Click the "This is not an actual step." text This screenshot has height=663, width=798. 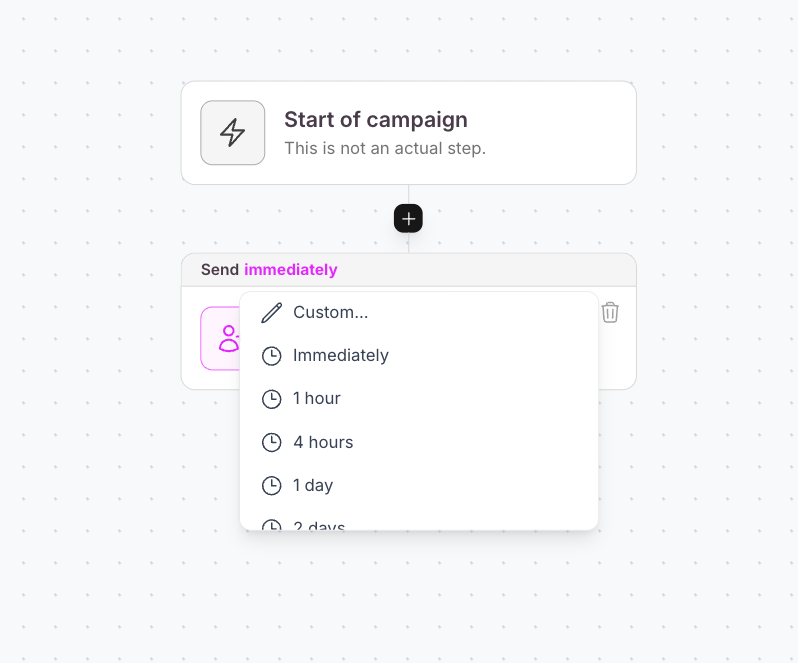click(384, 149)
